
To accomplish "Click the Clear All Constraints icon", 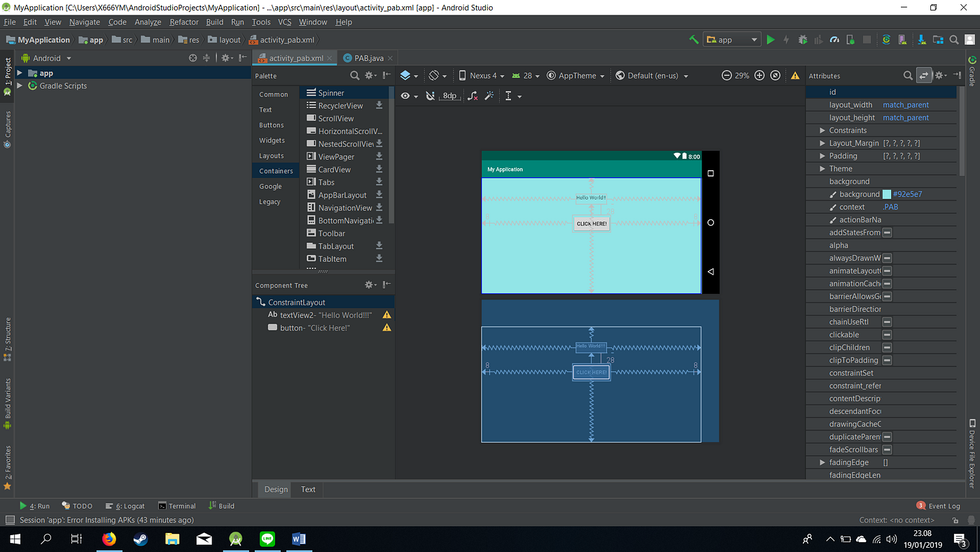I will tap(472, 95).
